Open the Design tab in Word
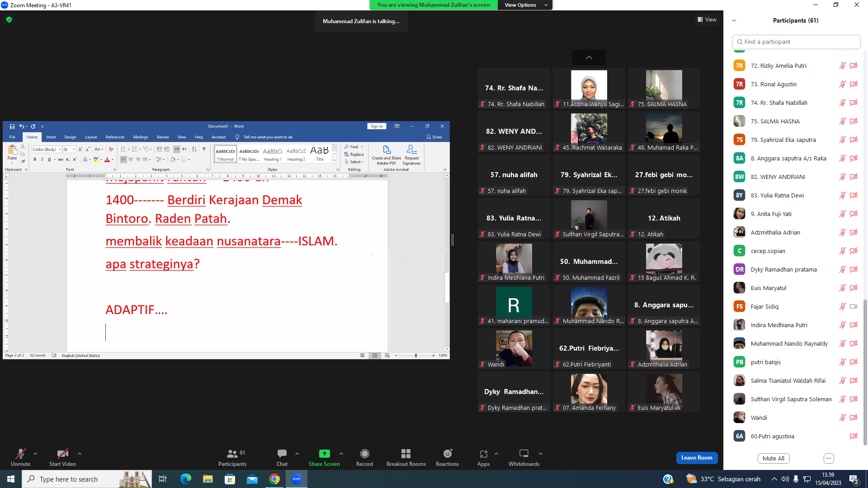 [x=70, y=137]
